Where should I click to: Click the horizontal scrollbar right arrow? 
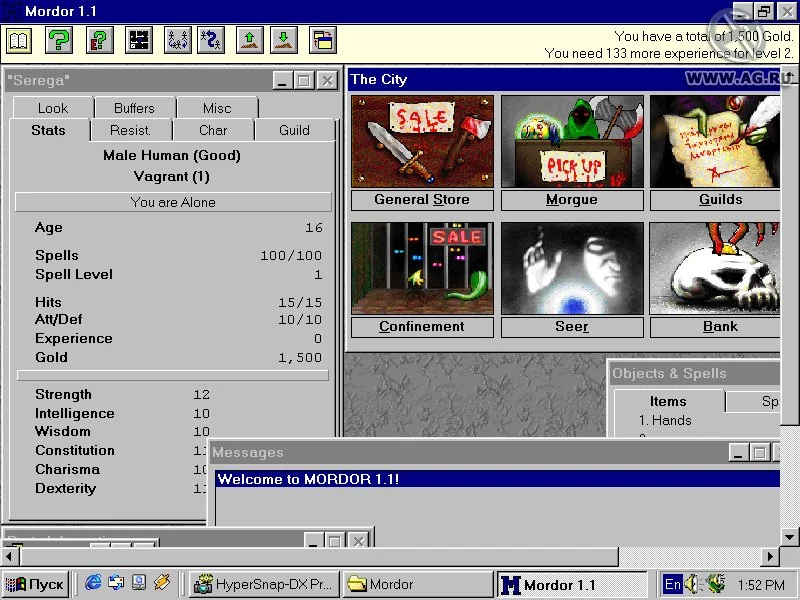[770, 556]
